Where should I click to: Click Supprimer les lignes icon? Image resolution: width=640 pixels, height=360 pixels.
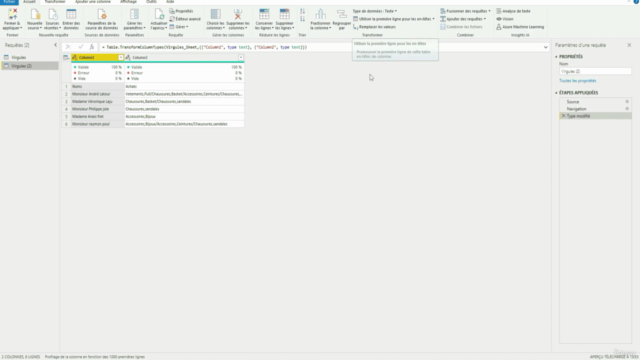tap(284, 14)
